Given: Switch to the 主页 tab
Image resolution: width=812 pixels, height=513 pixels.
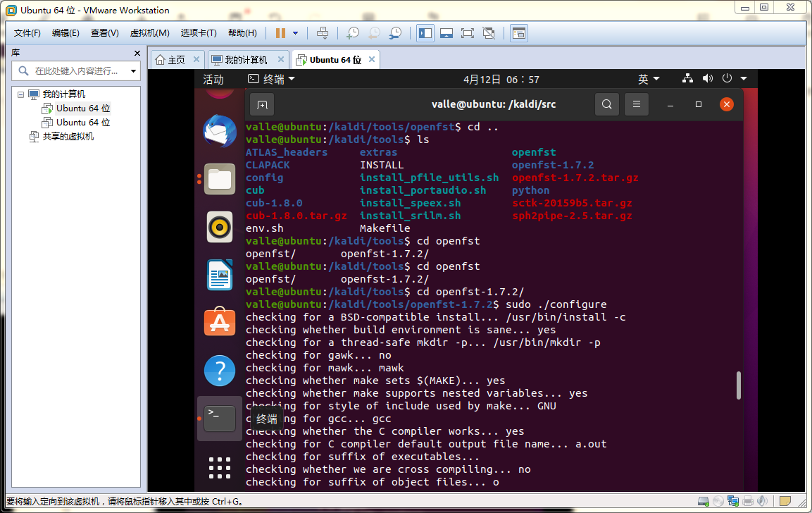Looking at the screenshot, I should 177,60.
